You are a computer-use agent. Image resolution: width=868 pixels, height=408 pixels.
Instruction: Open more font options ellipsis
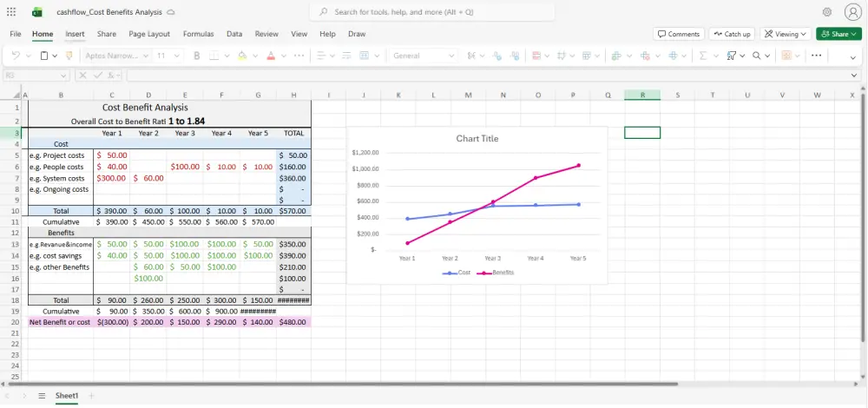[x=299, y=56]
